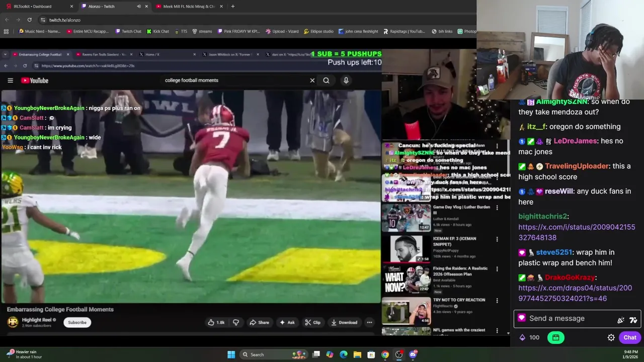Viewport: 644px width, 362px height.
Task: Open ICEMAN EP. 3 video thumbnail
Action: click(406, 248)
